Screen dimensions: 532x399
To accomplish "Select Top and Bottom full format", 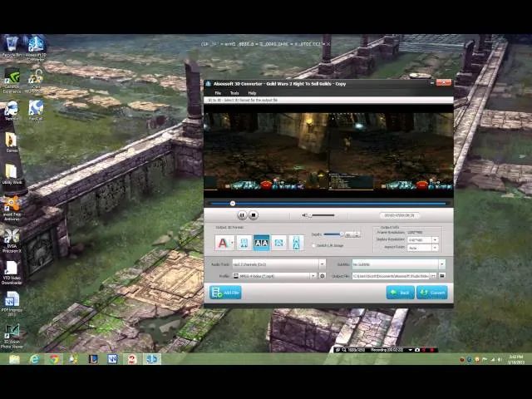I will [x=296, y=243].
